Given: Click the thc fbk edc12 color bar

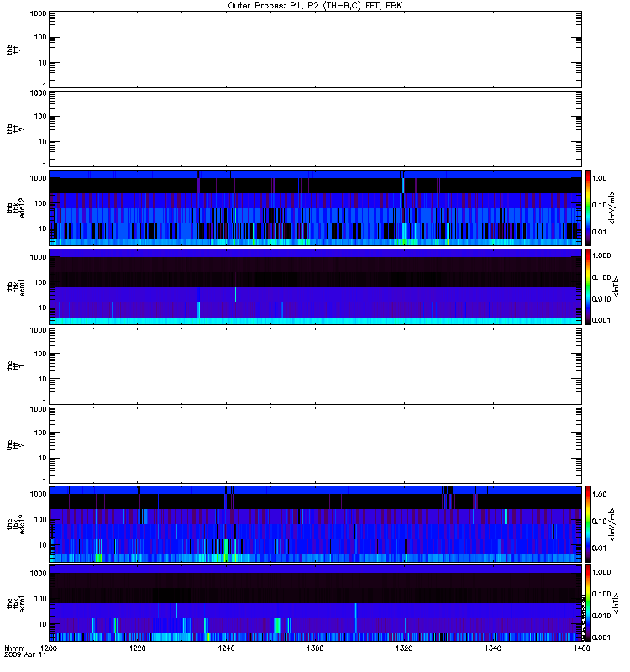Looking at the screenshot, I should click(588, 523).
